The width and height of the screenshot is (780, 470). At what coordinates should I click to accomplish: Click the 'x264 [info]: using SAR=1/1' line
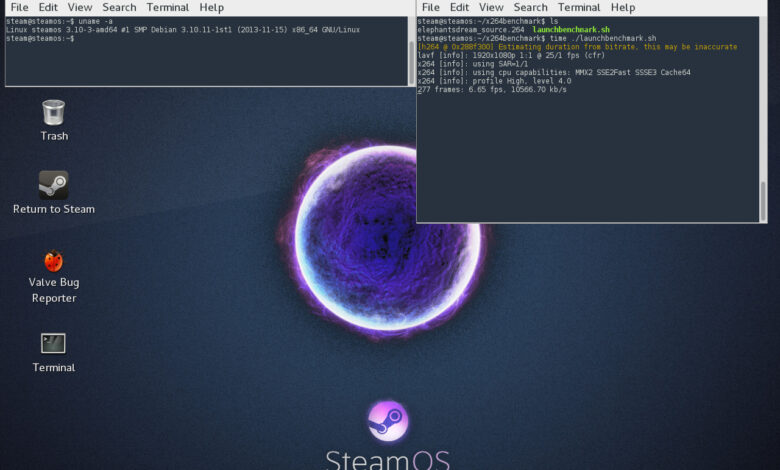(x=473, y=64)
